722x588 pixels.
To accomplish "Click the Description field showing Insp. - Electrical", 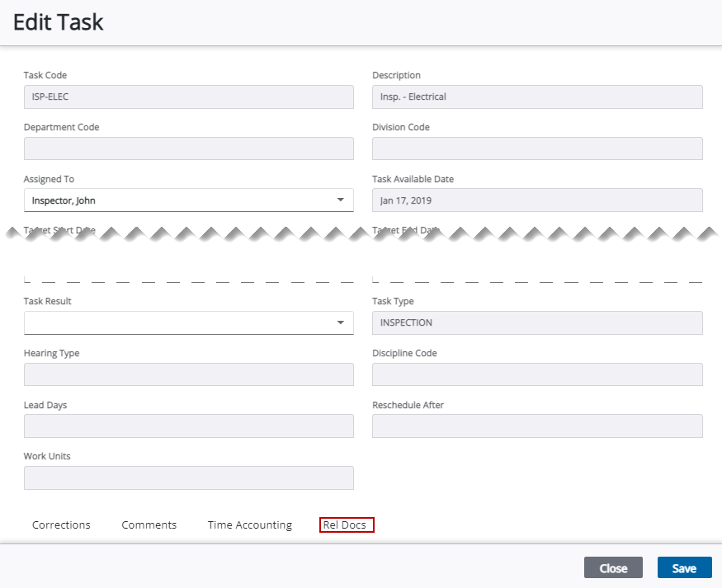I will (537, 96).
